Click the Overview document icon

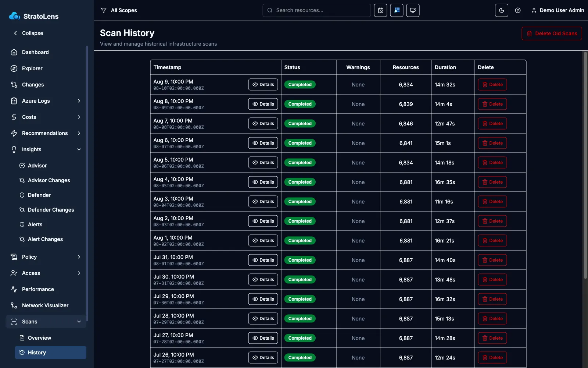click(22, 338)
